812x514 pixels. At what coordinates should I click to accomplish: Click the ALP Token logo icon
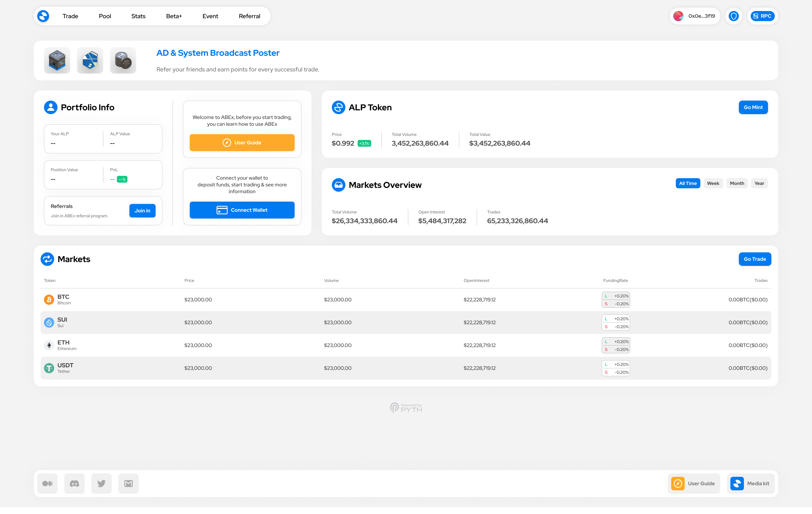(x=338, y=107)
